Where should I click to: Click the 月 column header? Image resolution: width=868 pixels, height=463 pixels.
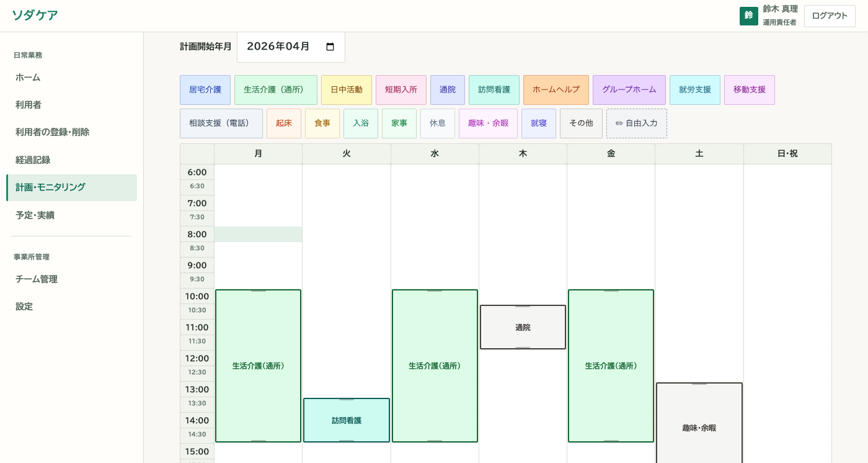click(x=259, y=154)
